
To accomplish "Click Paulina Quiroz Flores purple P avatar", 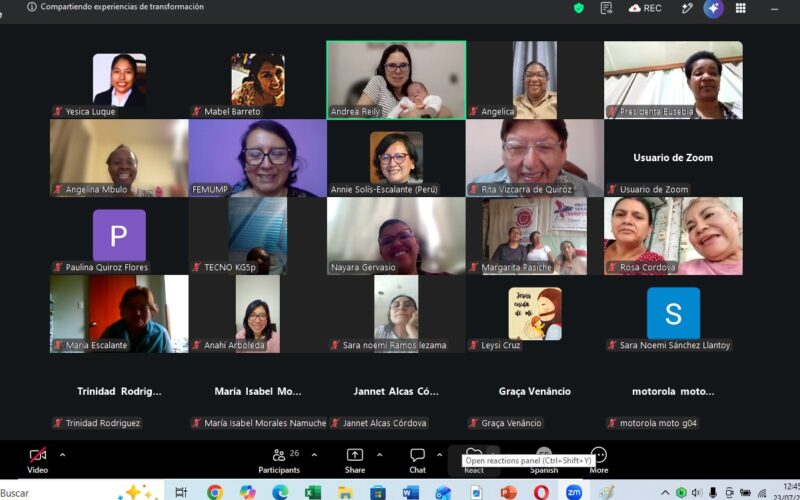I will coord(119,235).
